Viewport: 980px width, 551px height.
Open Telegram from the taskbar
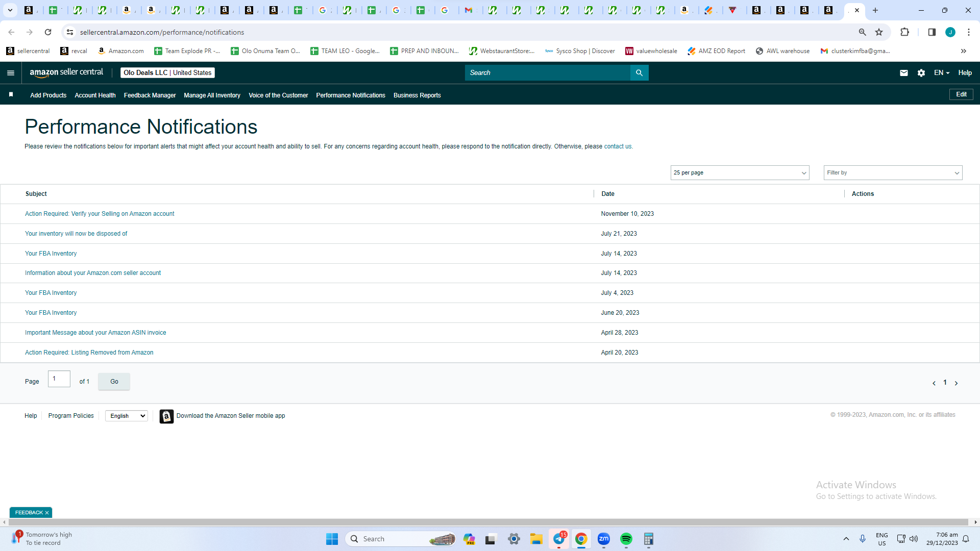(559, 539)
